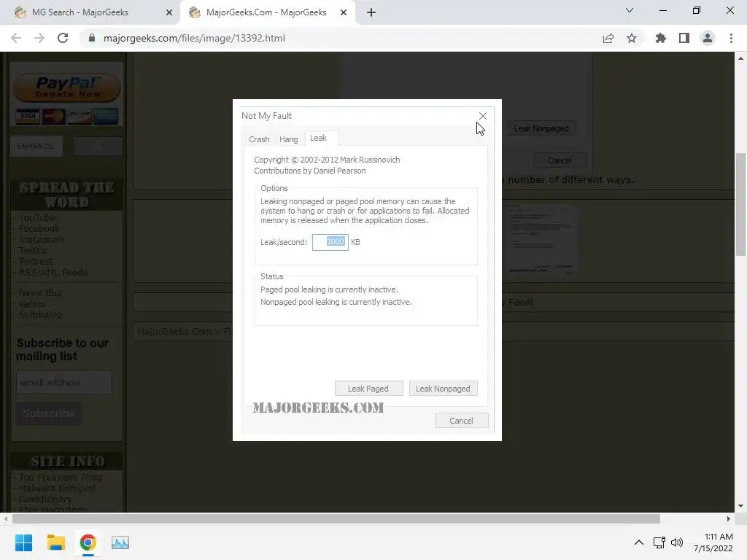Click the PayPal Donate Now button
The width and height of the screenshot is (747, 560).
(66, 87)
